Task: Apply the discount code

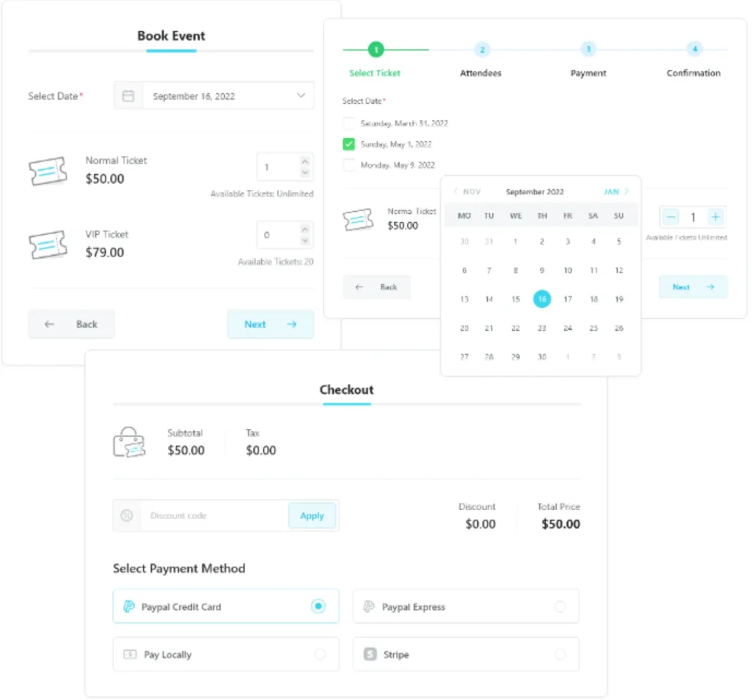Action: click(x=312, y=515)
